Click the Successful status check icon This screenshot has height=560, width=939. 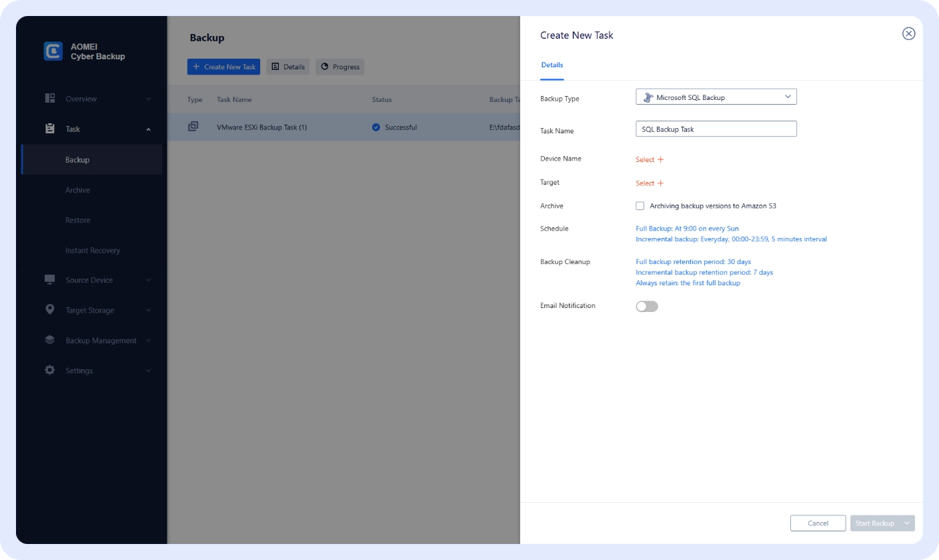[376, 127]
